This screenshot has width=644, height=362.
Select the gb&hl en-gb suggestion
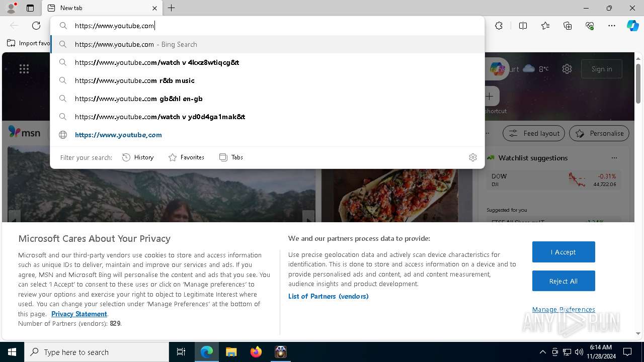267,99
